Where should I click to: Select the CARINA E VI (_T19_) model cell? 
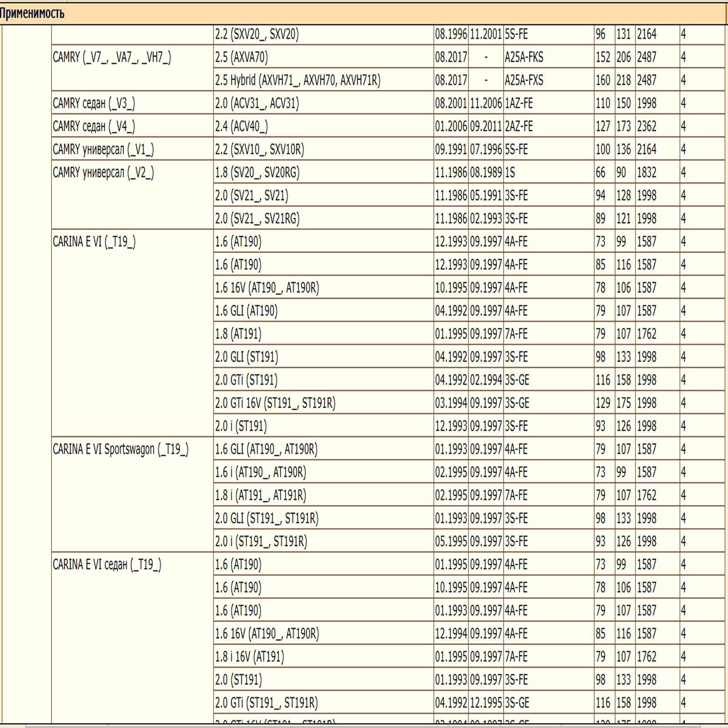[x=94, y=242]
